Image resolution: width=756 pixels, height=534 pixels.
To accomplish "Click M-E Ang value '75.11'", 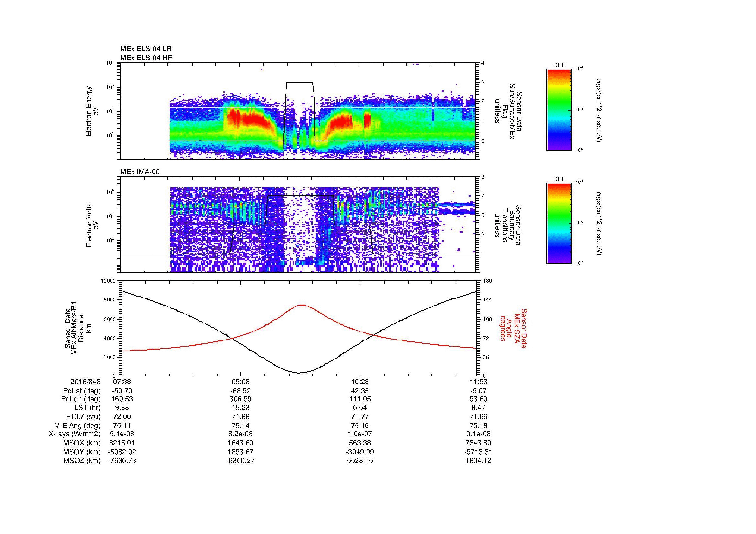I will pyautogui.click(x=122, y=425).
